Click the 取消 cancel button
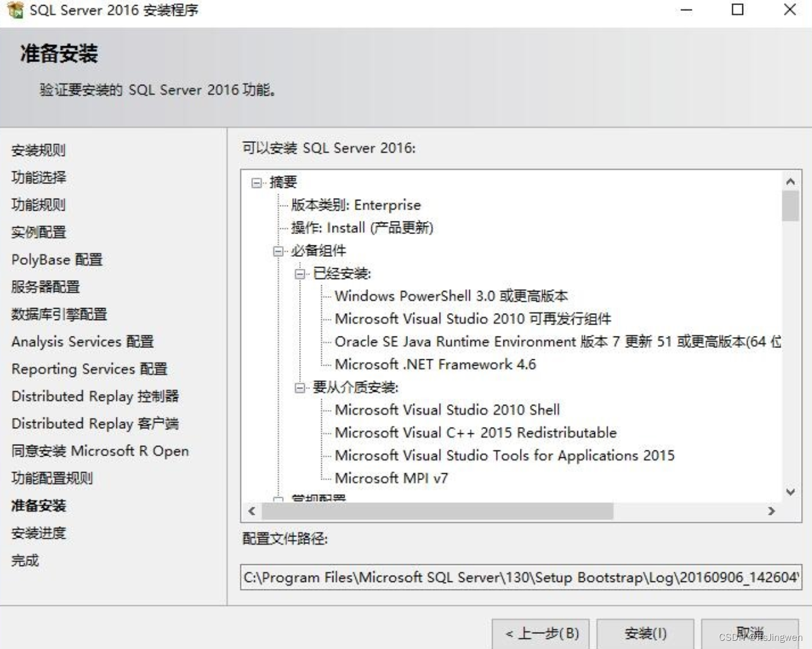 (750, 633)
